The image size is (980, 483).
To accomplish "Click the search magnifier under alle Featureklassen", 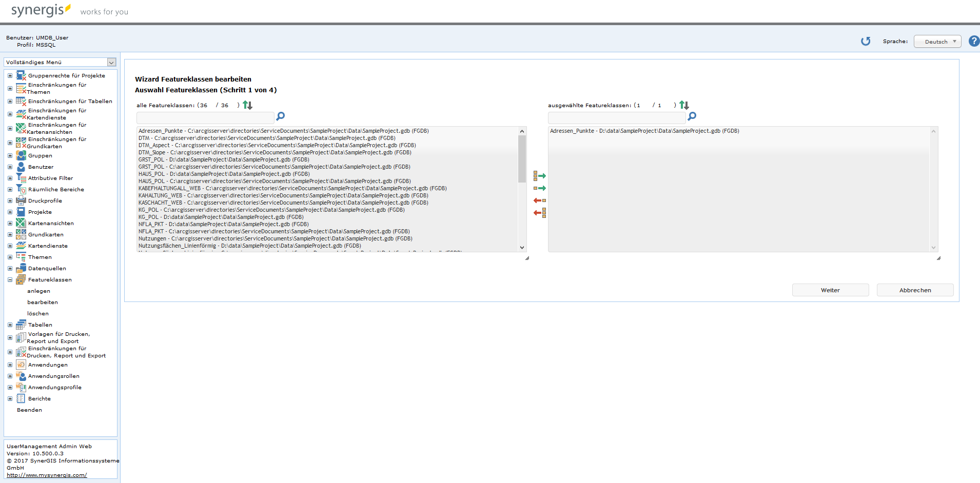I will point(280,116).
